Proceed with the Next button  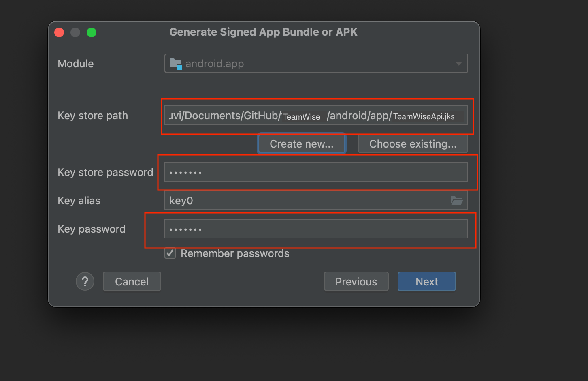click(x=427, y=281)
